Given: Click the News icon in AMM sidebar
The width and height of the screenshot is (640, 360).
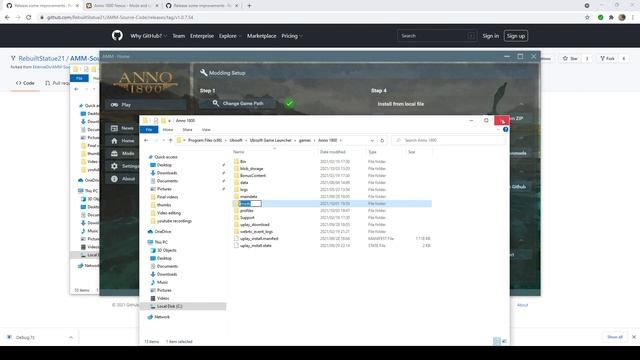Looking at the screenshot, I should click(x=114, y=128).
